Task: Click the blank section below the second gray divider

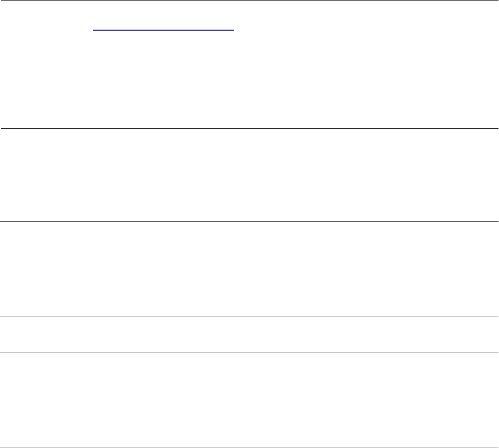Action: (x=249, y=400)
